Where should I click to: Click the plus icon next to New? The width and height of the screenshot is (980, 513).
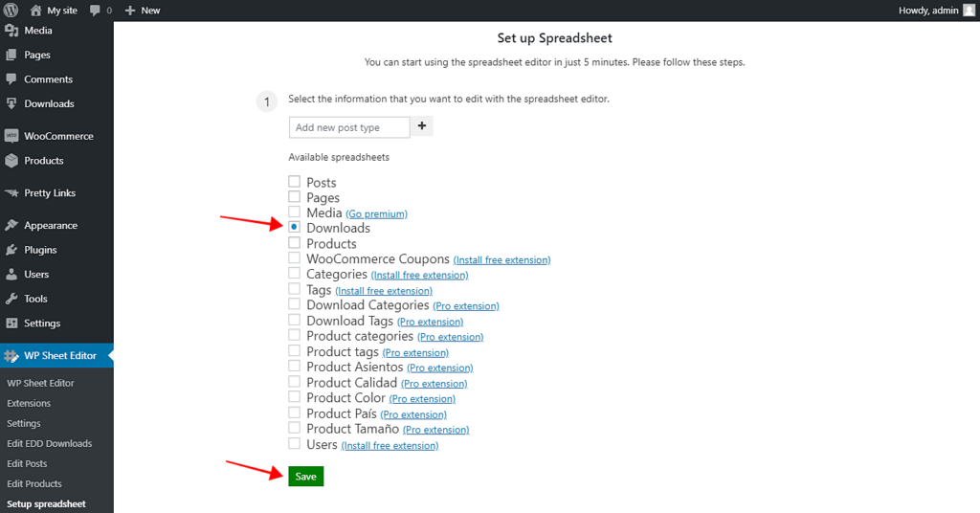[x=130, y=11]
